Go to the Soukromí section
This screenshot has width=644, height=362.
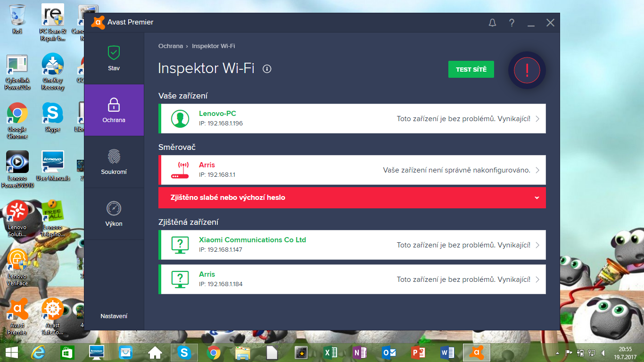click(114, 162)
